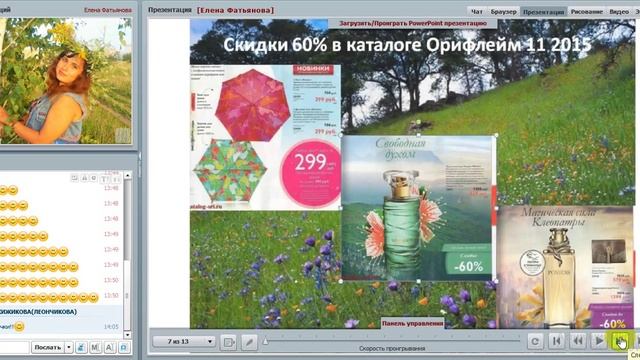This screenshot has width=640, height=360.
Task: Click the 14:05 timestamp in the chat
Action: (x=111, y=327)
